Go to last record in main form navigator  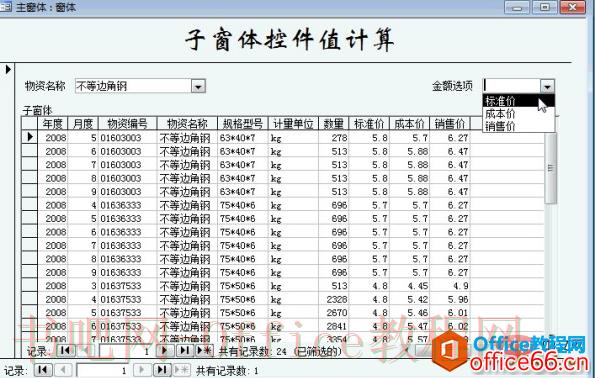162,370
